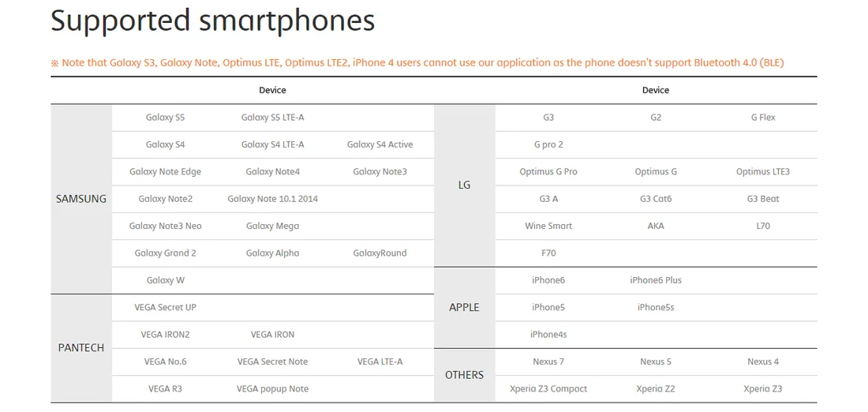Click the left 'Device' column header
The height and width of the screenshot is (412, 868).
[273, 90]
